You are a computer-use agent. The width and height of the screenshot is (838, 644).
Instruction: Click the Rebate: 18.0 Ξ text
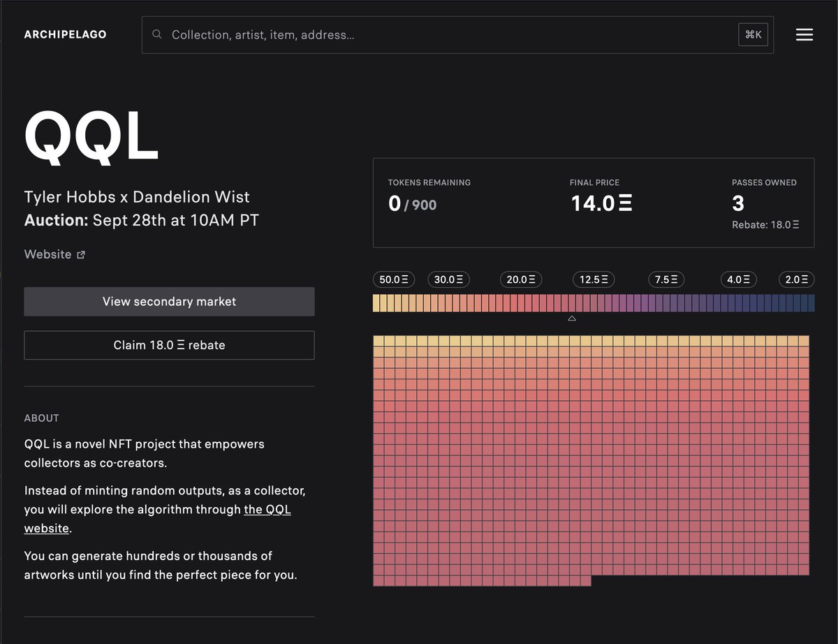[x=765, y=225]
